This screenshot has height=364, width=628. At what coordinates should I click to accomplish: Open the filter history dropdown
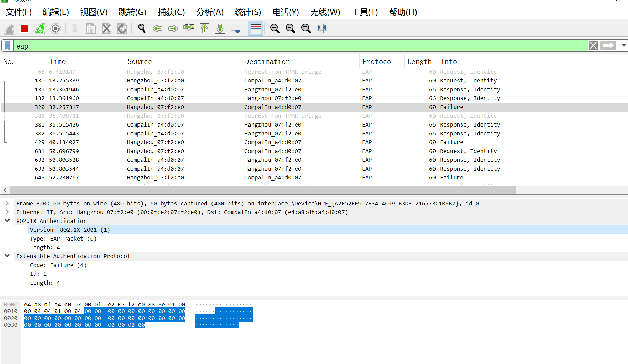click(x=624, y=46)
